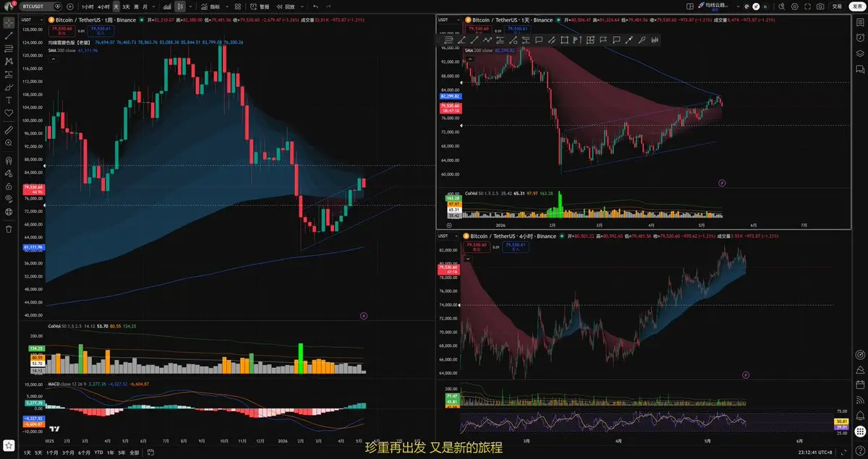This screenshot has height=459, width=868.
Task: Switch to the 周 weekly timeframe
Action: [x=136, y=7]
